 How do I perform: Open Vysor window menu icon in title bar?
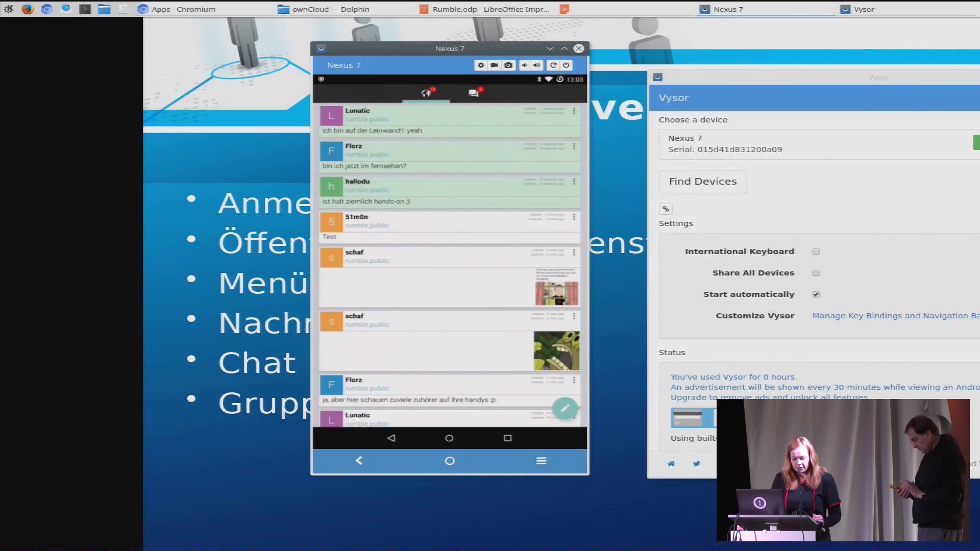pos(657,77)
